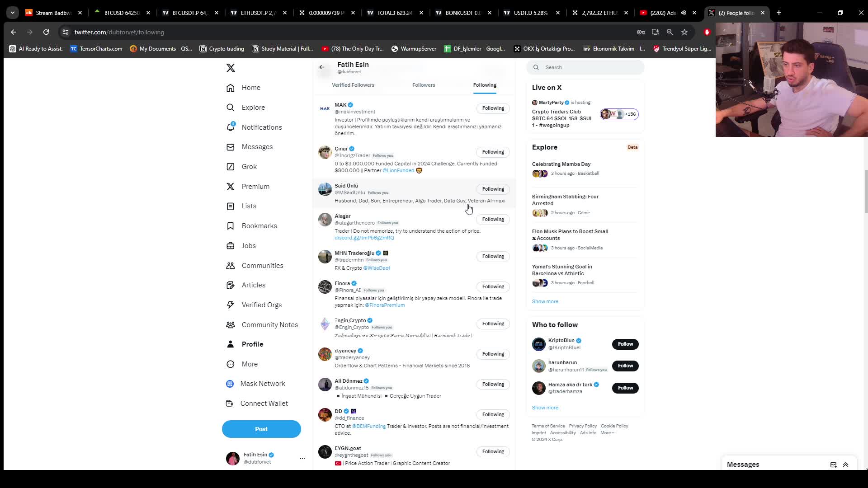Switch to Verified Followers tab
Viewport: 868px width, 488px height.
pos(353,85)
